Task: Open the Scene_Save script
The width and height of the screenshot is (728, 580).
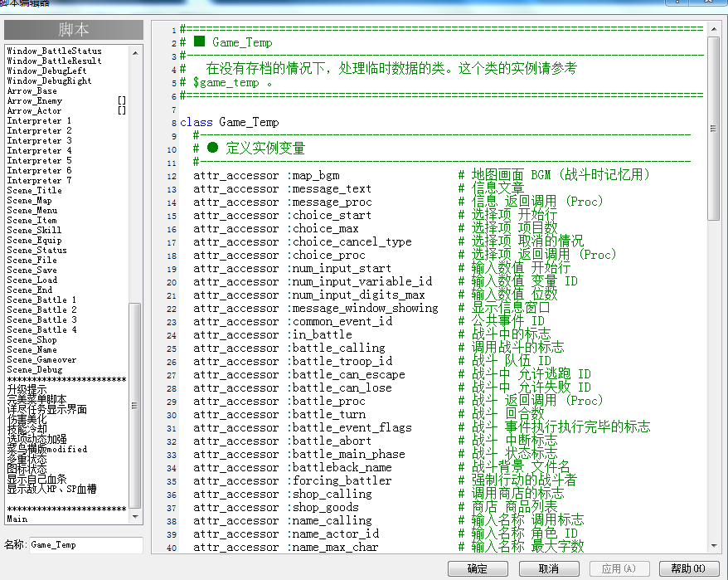Action: [x=32, y=270]
